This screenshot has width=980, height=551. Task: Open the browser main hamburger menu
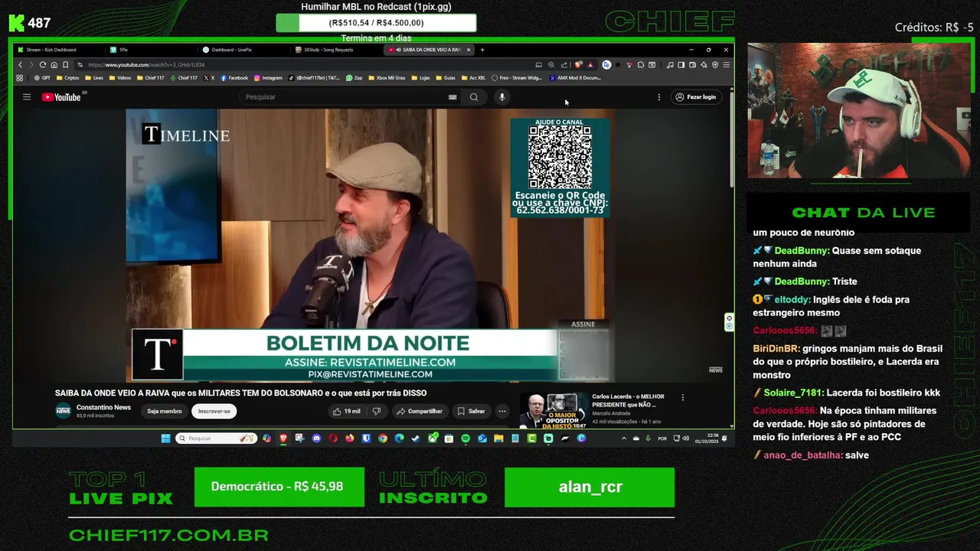[x=726, y=65]
